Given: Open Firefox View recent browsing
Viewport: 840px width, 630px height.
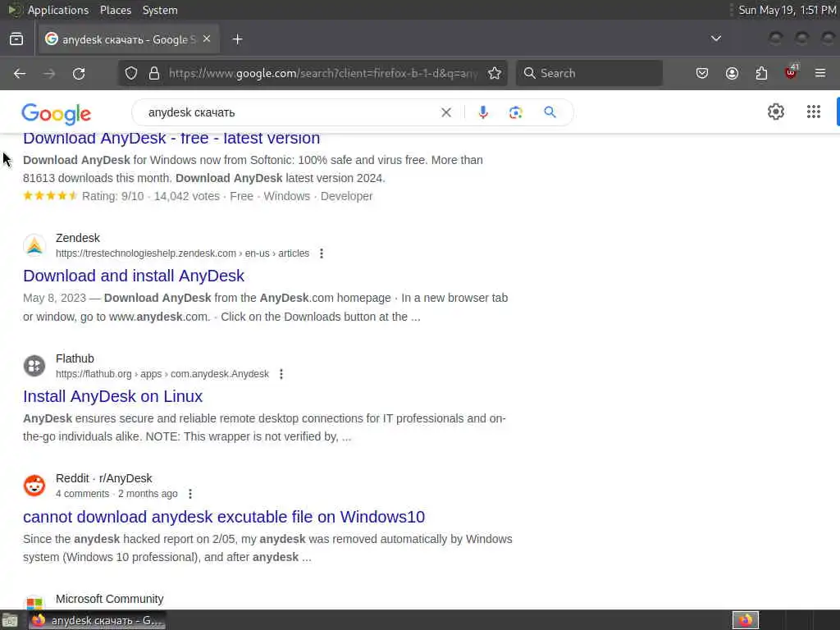Looking at the screenshot, I should point(16,39).
